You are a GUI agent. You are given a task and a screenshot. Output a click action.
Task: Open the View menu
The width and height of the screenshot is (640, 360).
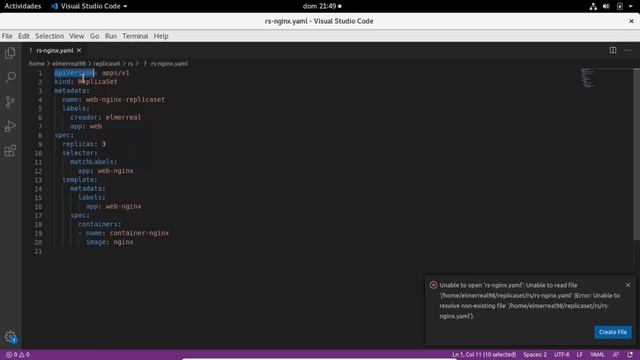coord(76,36)
